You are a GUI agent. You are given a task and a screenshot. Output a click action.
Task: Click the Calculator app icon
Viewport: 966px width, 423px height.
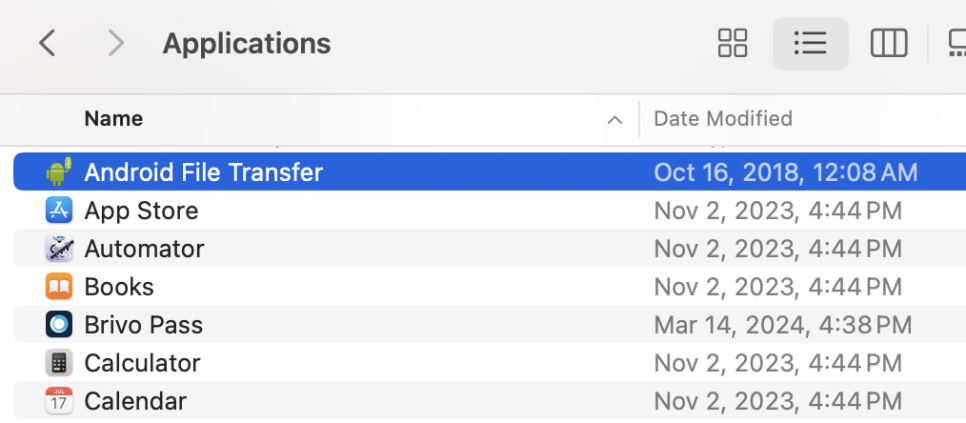point(59,363)
